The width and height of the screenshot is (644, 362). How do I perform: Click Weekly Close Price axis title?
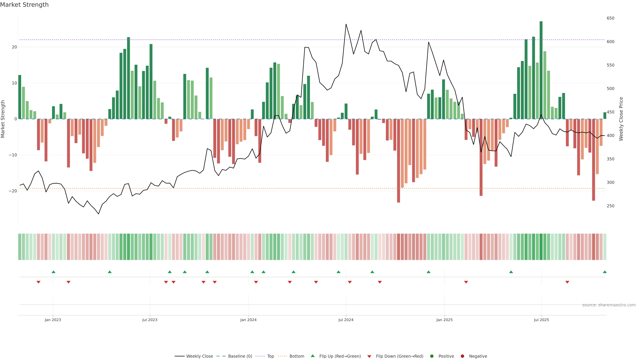pos(621,119)
